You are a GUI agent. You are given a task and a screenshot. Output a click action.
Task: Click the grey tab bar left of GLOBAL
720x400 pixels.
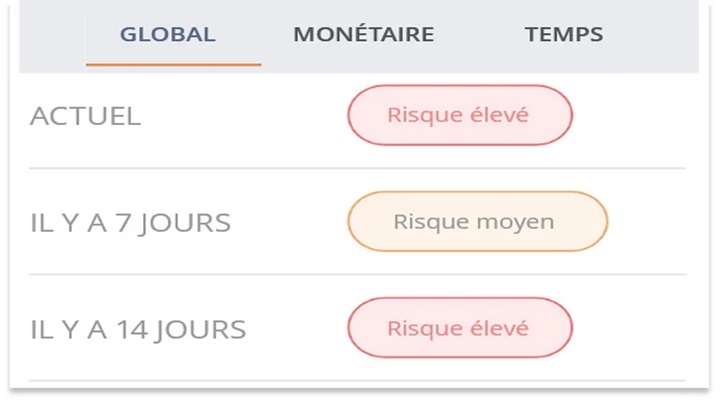coord(52,36)
